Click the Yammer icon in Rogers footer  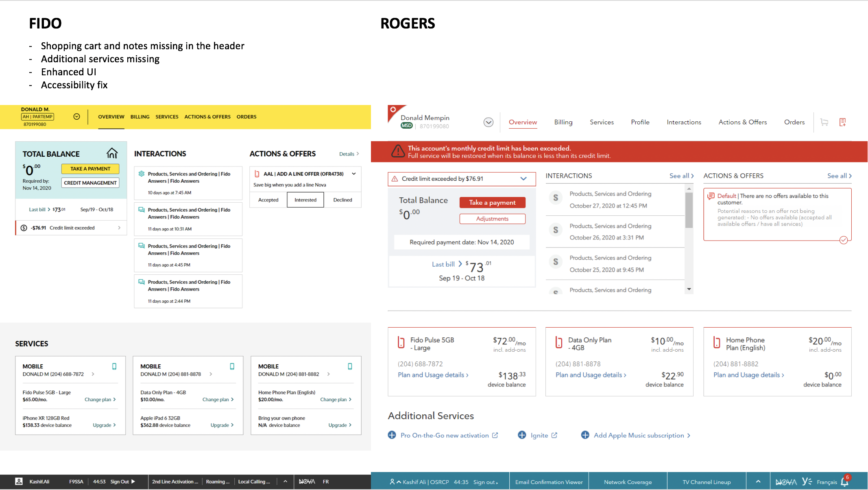pyautogui.click(x=807, y=481)
